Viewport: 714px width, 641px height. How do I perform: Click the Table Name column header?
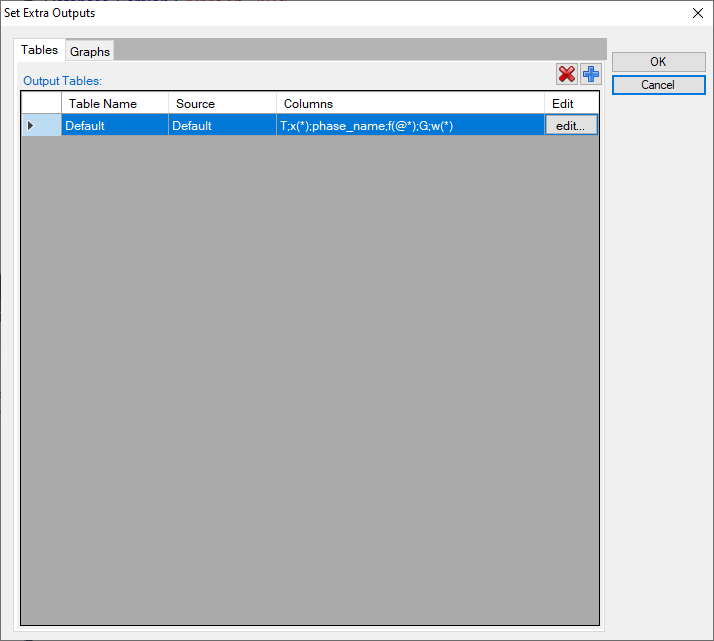[x=114, y=104]
